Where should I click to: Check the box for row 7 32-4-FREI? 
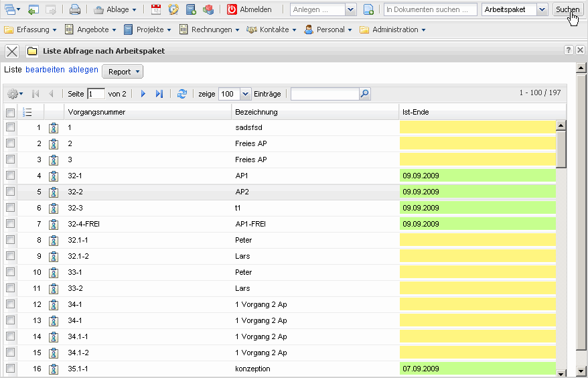[10, 224]
